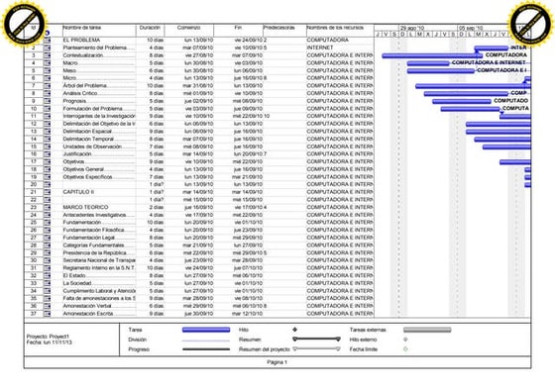Click the indicator icon beside Amonestación Escrita

tap(48, 314)
